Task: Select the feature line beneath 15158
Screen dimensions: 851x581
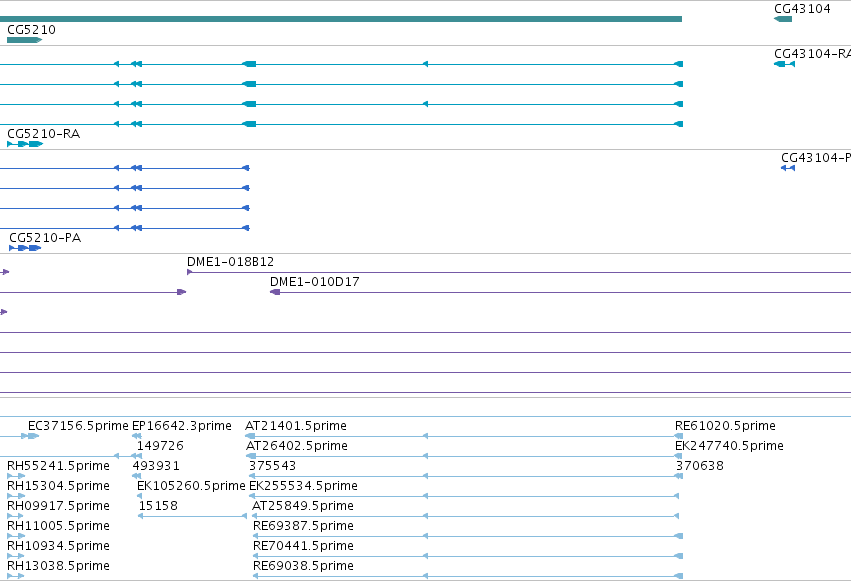Action: (193, 516)
